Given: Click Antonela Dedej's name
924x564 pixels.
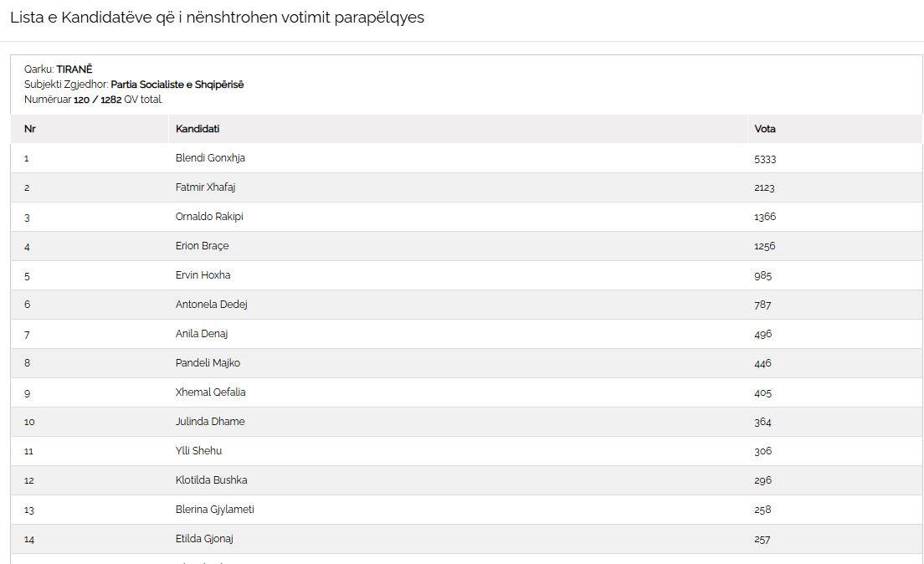Looking at the screenshot, I should point(212,304).
